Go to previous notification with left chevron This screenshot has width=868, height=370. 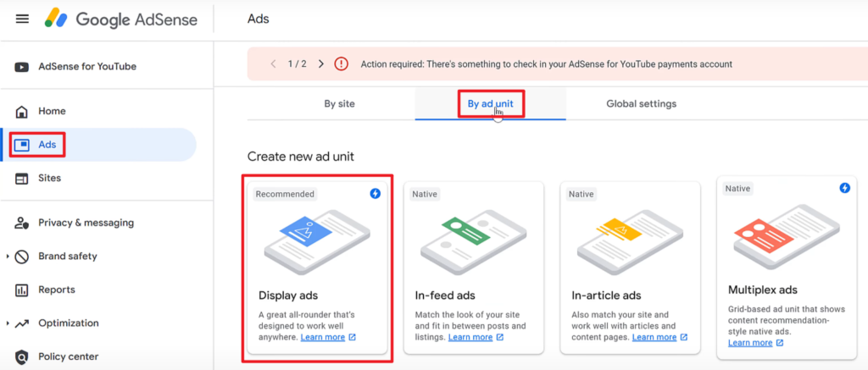274,64
